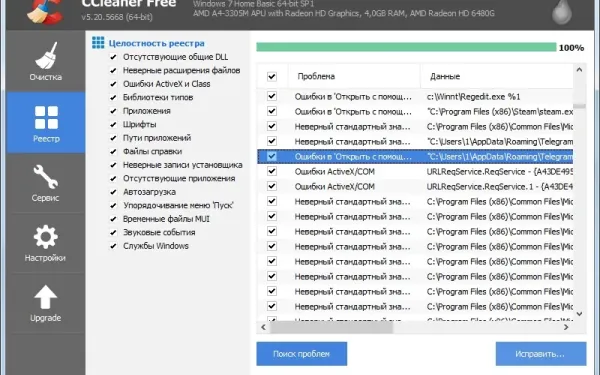
Task: Click the vertical scrollbar down arrow
Action: tap(579, 314)
